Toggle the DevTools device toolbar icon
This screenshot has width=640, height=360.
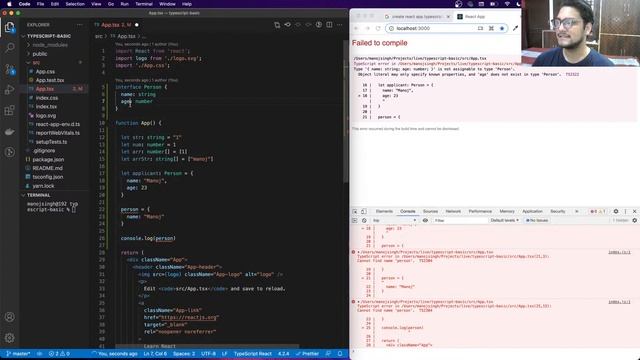point(364,211)
